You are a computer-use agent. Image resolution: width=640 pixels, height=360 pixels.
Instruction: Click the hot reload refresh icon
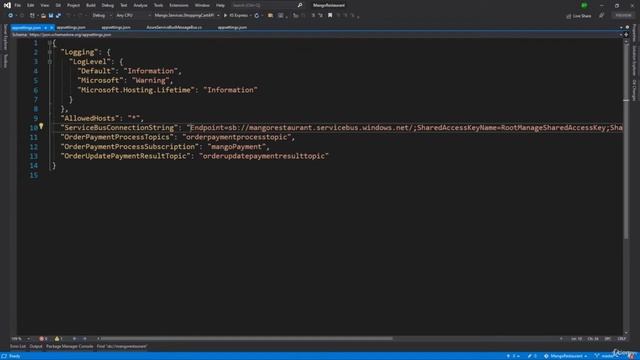pyautogui.click(x=257, y=16)
